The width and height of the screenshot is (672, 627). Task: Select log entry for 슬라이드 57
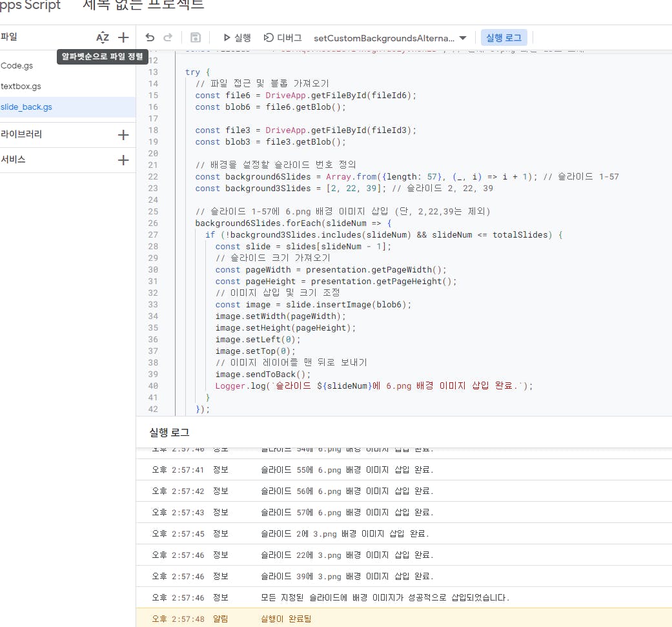(403, 513)
